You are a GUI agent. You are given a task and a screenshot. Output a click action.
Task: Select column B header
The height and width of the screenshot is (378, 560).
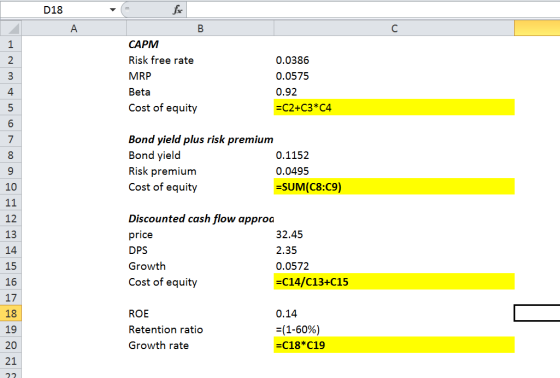coord(200,28)
